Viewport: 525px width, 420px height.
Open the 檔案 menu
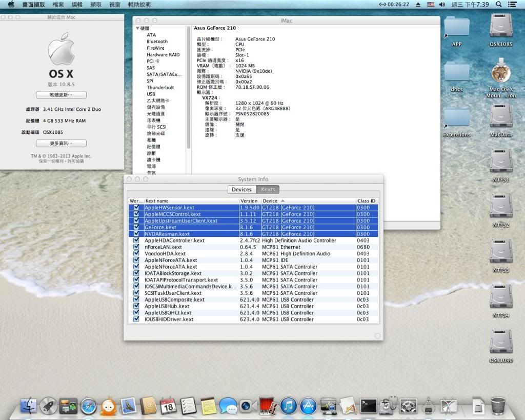[58, 4]
